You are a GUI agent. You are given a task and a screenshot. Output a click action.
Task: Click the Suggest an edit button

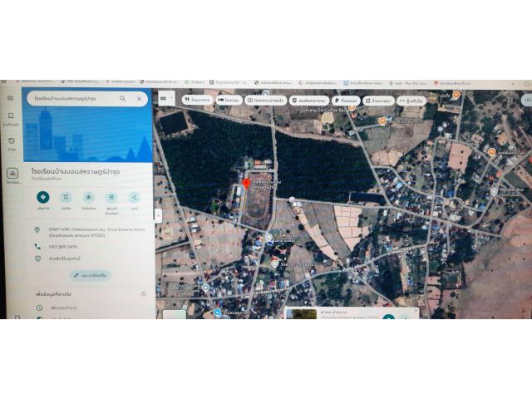click(x=91, y=275)
